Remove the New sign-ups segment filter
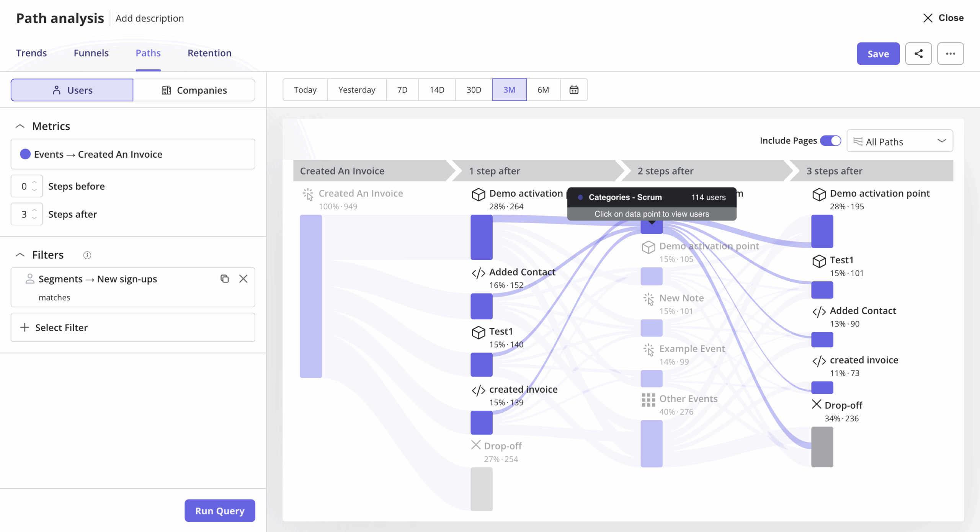Image resolution: width=980 pixels, height=532 pixels. point(243,279)
